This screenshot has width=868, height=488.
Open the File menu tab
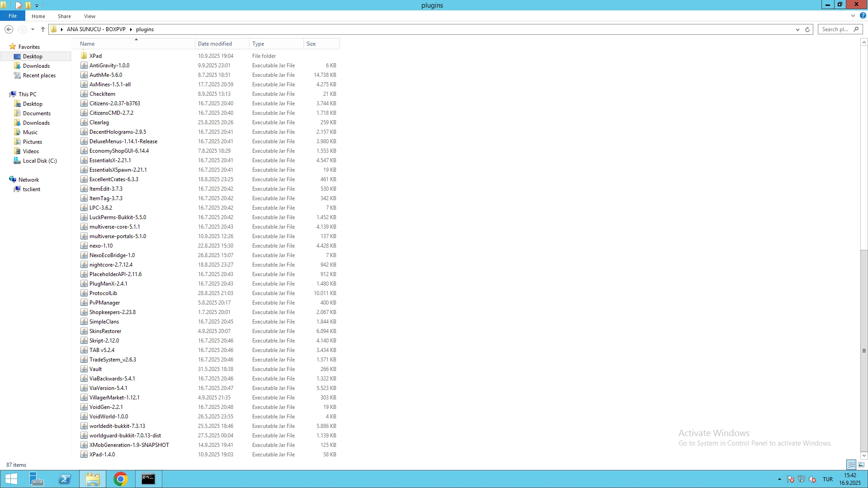click(x=13, y=16)
